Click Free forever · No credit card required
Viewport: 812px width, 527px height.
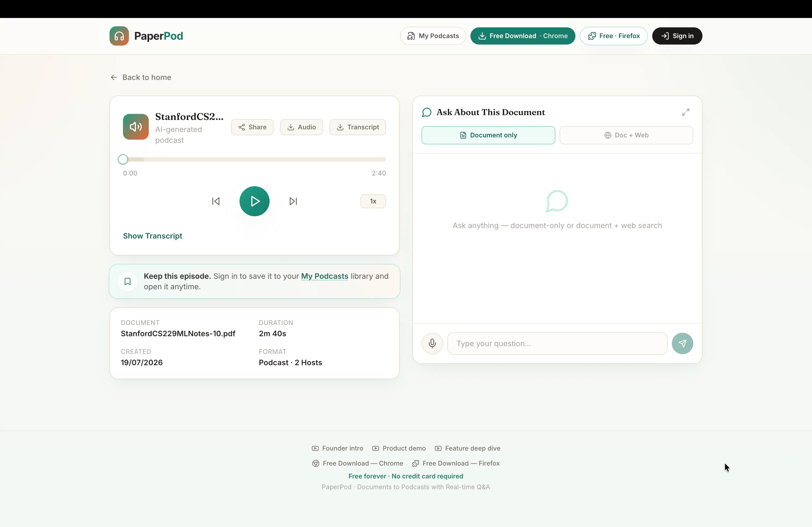coord(406,476)
